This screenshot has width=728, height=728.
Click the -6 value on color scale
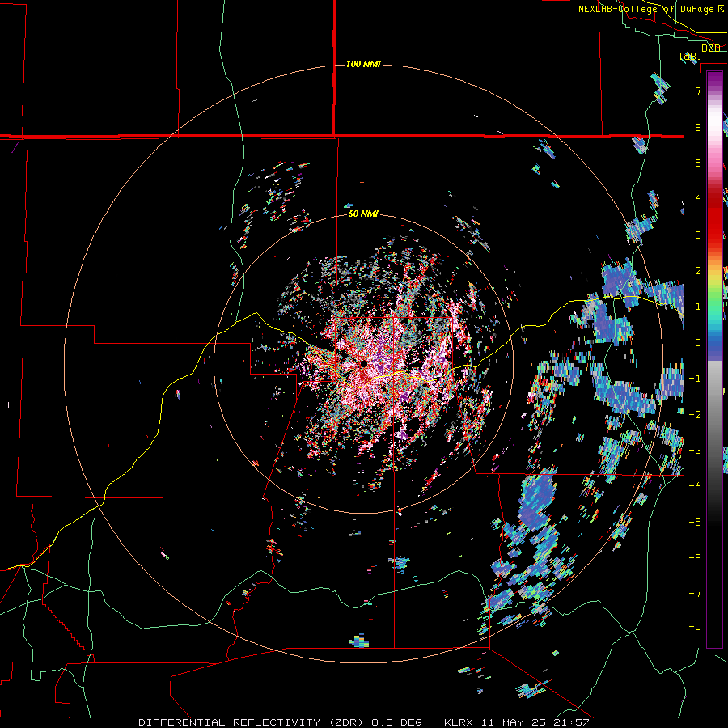[x=695, y=558]
